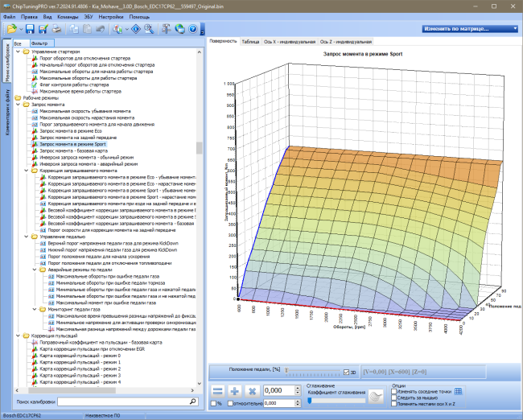This screenshot has height=420, width=523.
Task: Select 'Запрос момента в режиме Eco' map
Action: pos(71,131)
